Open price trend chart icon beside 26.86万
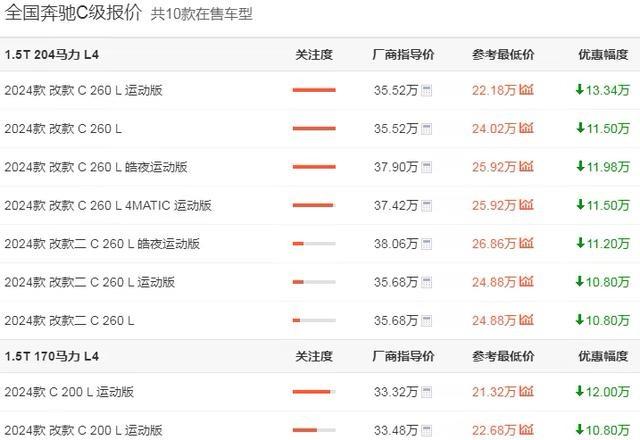The image size is (640, 440). tap(527, 243)
